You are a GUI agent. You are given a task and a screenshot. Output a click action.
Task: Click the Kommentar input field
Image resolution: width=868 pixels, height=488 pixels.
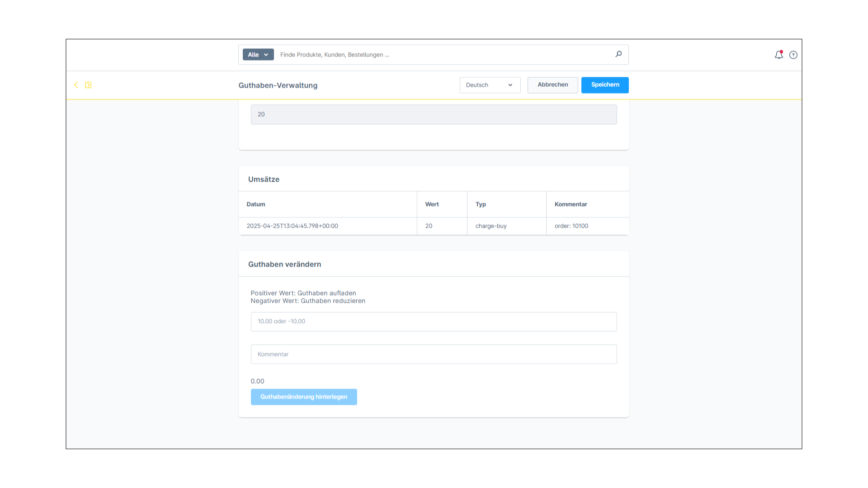[434, 354]
